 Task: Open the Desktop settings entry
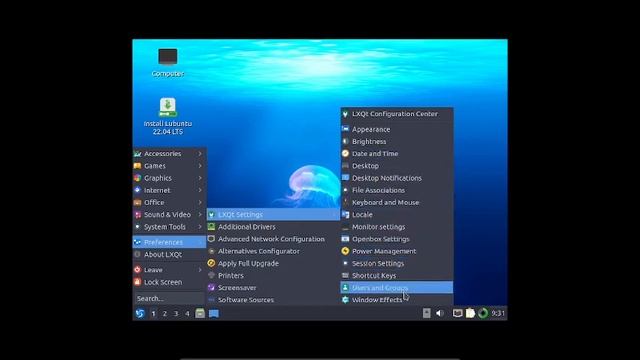[x=397, y=166]
